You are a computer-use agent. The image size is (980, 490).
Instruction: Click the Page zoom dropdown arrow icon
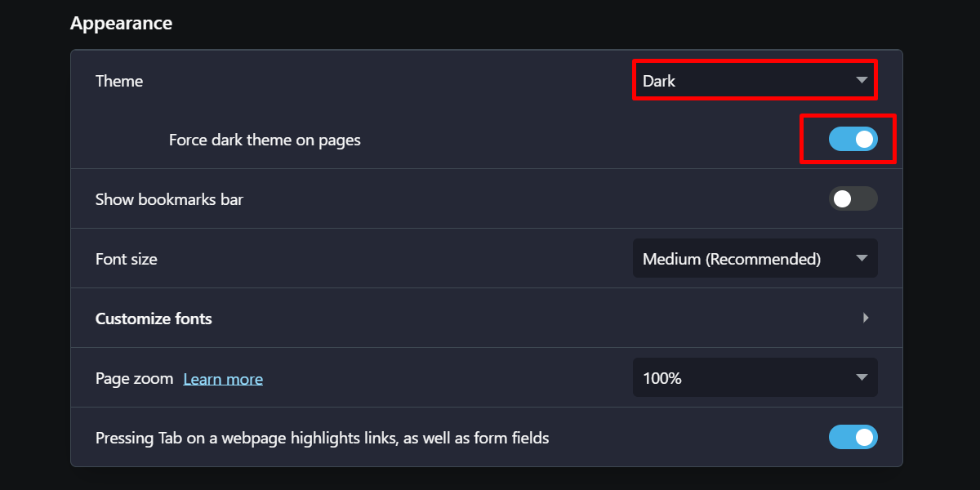click(x=862, y=377)
